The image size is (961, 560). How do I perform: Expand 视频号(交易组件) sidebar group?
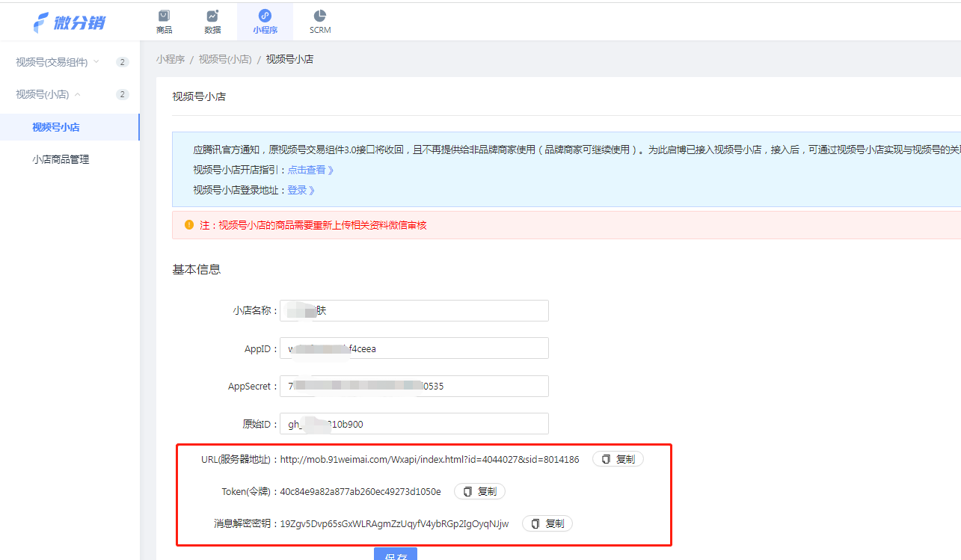click(57, 62)
